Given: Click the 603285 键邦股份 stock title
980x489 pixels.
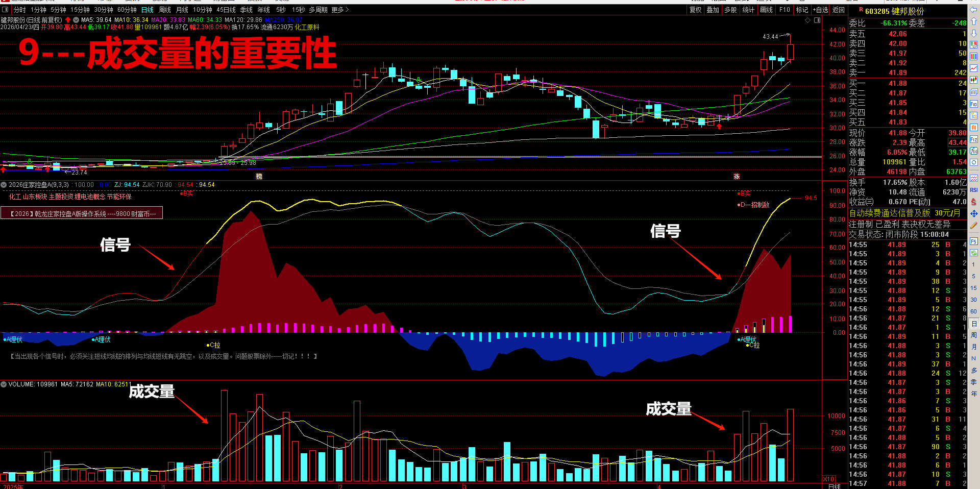Looking at the screenshot, I should [894, 11].
